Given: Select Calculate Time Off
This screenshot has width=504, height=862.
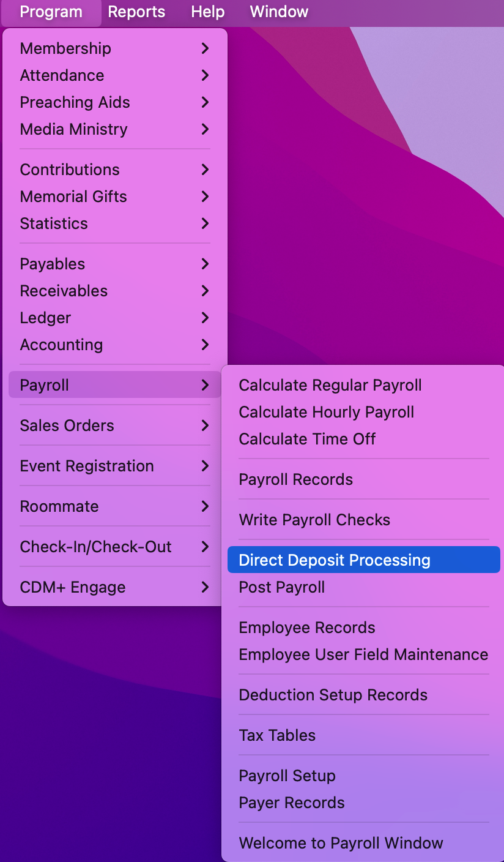Looking at the screenshot, I should click(307, 439).
